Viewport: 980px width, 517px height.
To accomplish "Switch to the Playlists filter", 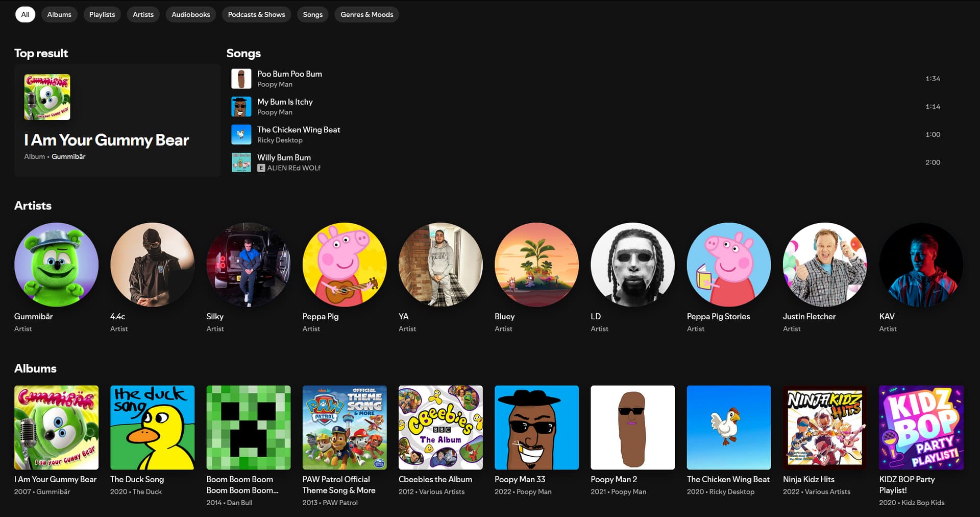I will coord(102,14).
